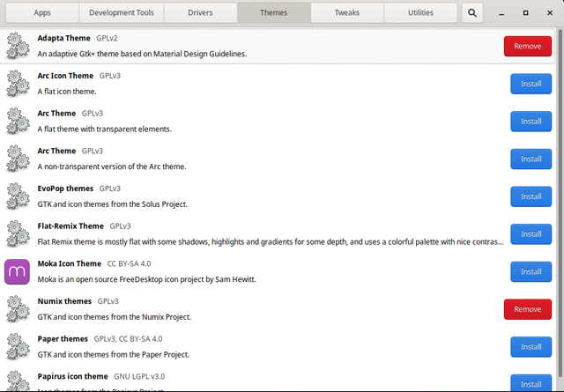This screenshot has height=392, width=564.
Task: Click the 'GNU LGPL v3.0' license label
Action: 139,376
